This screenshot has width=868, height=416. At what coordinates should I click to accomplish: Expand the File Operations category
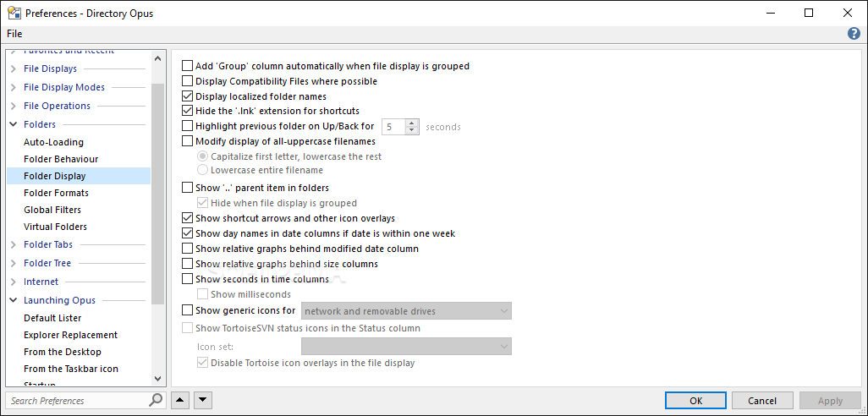pyautogui.click(x=14, y=106)
